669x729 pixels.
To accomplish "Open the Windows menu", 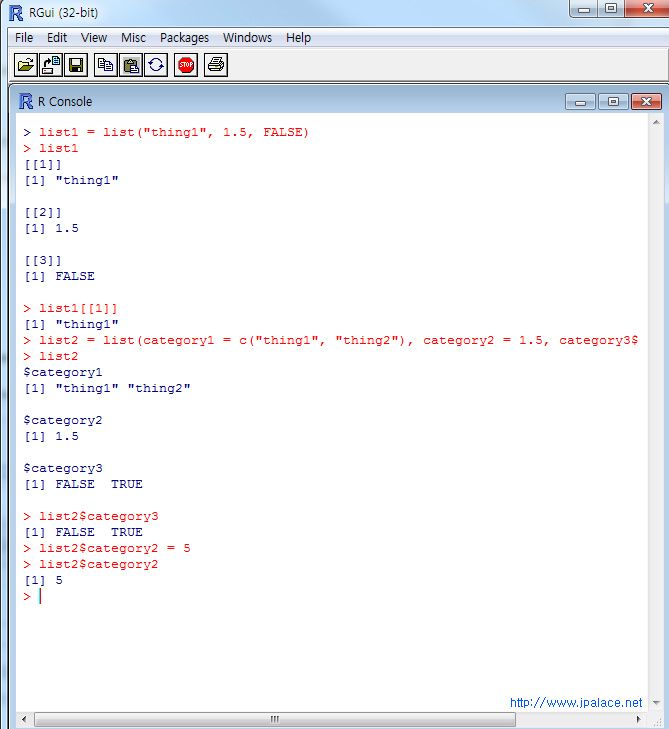I will pos(247,38).
